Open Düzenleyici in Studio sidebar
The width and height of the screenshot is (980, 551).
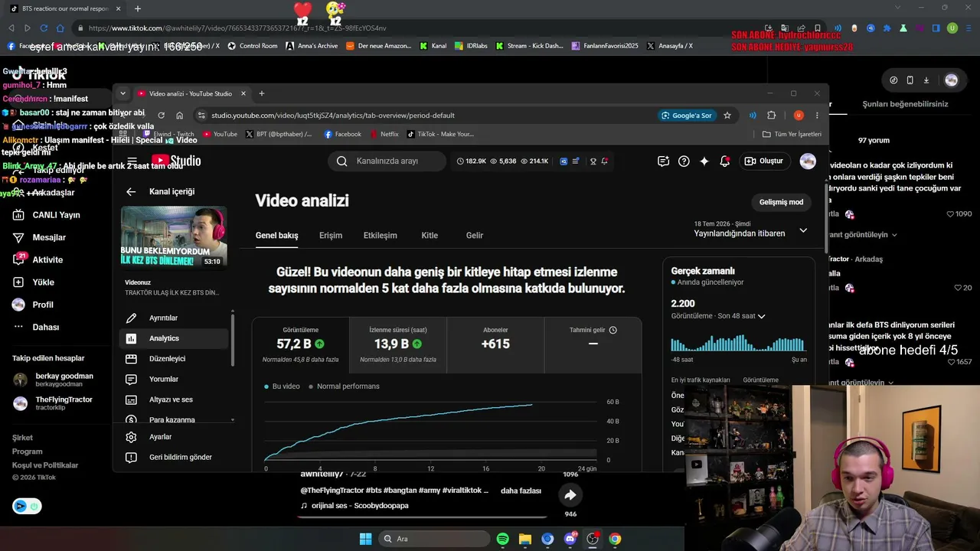click(x=175, y=358)
